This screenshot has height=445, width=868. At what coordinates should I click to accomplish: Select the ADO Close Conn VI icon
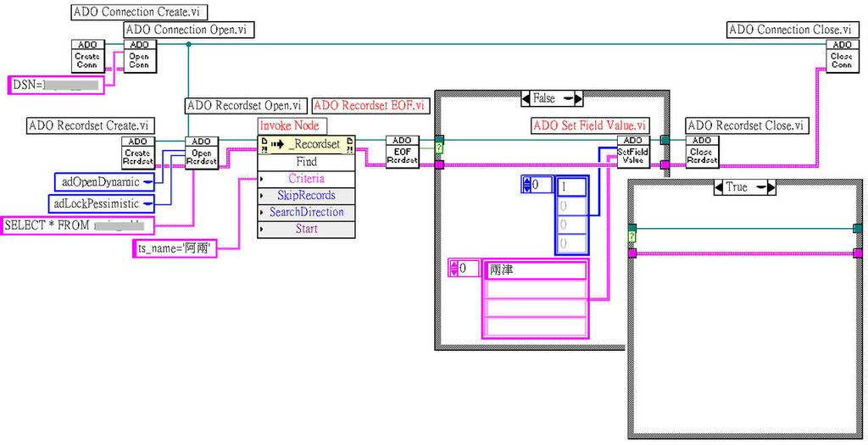coord(842,56)
